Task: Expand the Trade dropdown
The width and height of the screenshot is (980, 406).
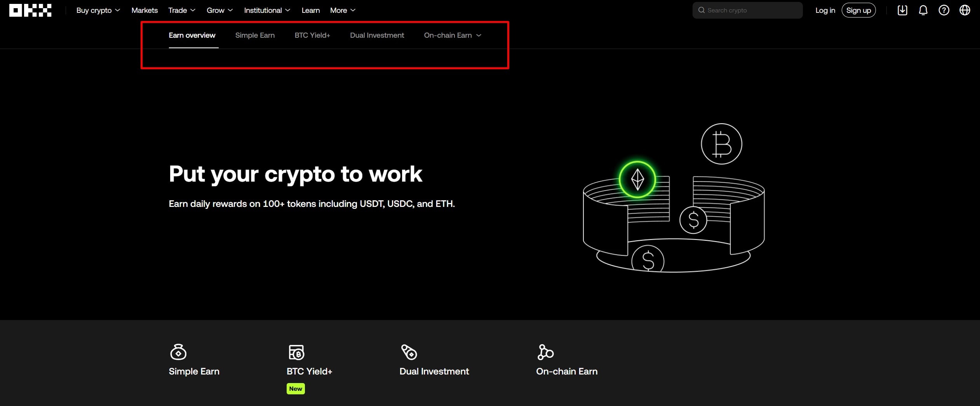Action: coord(181,10)
